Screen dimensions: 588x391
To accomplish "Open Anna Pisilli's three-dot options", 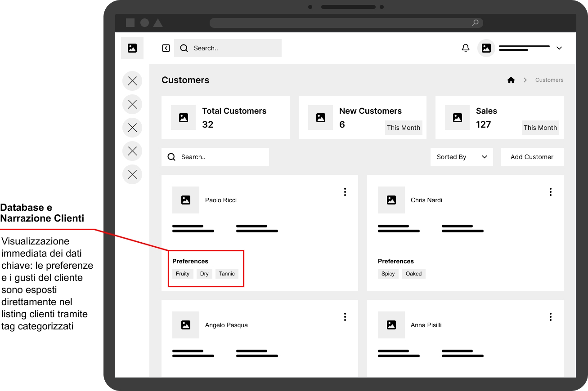I will click(x=551, y=317).
